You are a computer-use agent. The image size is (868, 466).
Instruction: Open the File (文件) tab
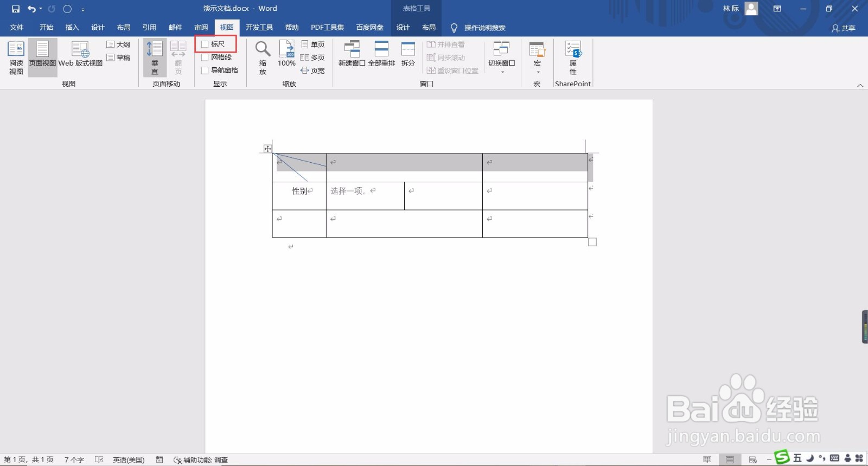[x=17, y=28]
